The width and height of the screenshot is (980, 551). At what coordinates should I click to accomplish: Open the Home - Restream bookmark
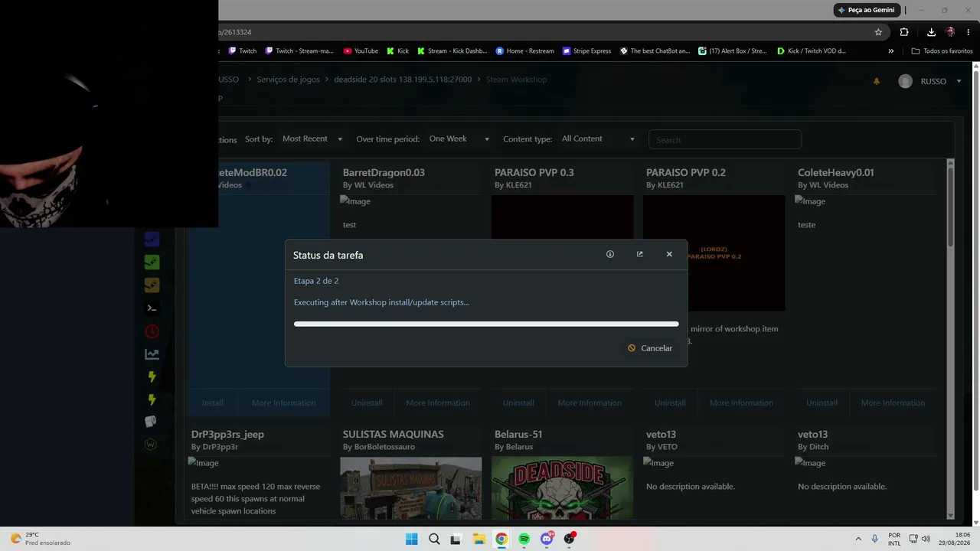click(524, 51)
